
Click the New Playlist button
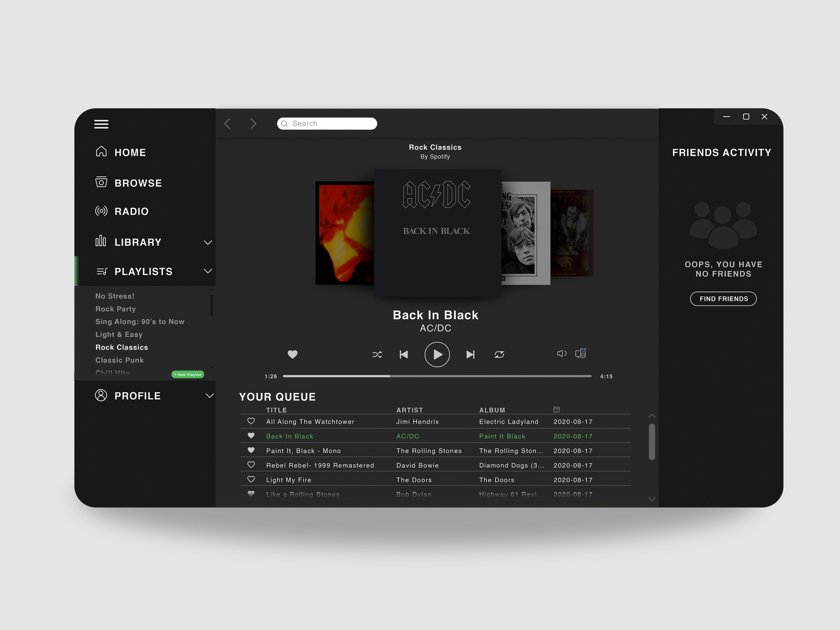pos(187,374)
